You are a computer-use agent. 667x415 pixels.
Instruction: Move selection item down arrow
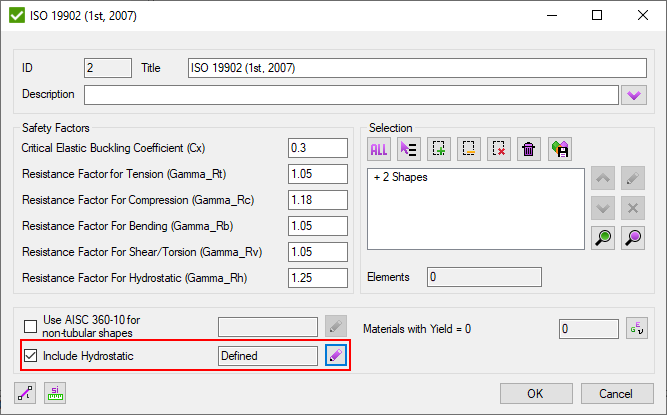[x=603, y=208]
